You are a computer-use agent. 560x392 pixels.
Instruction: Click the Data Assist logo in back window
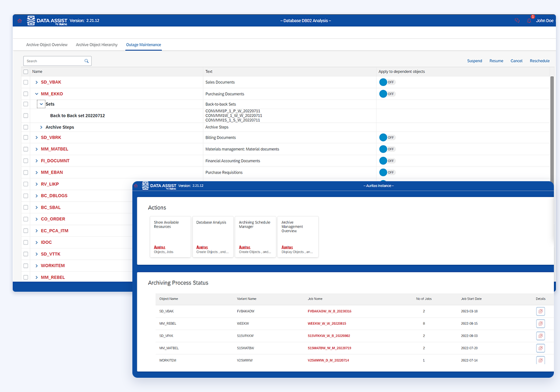(x=47, y=21)
